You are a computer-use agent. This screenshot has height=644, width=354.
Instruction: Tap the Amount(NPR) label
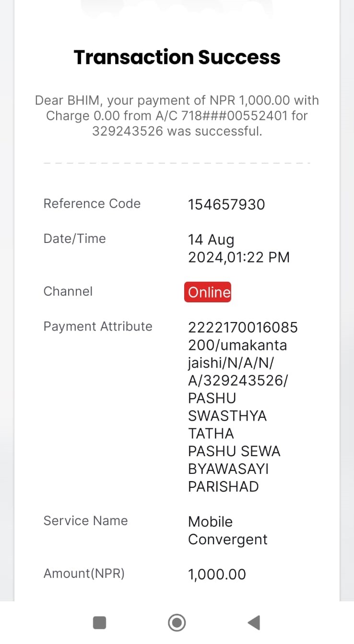(84, 574)
